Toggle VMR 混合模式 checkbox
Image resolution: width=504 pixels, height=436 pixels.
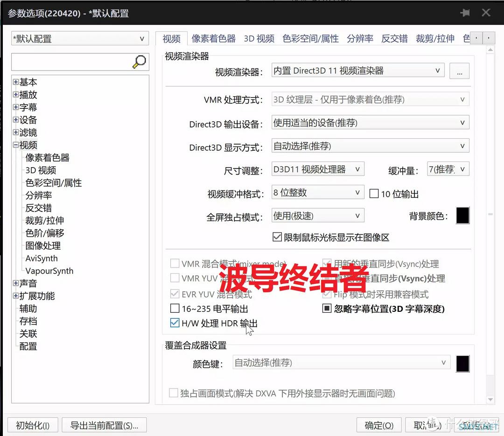175,264
